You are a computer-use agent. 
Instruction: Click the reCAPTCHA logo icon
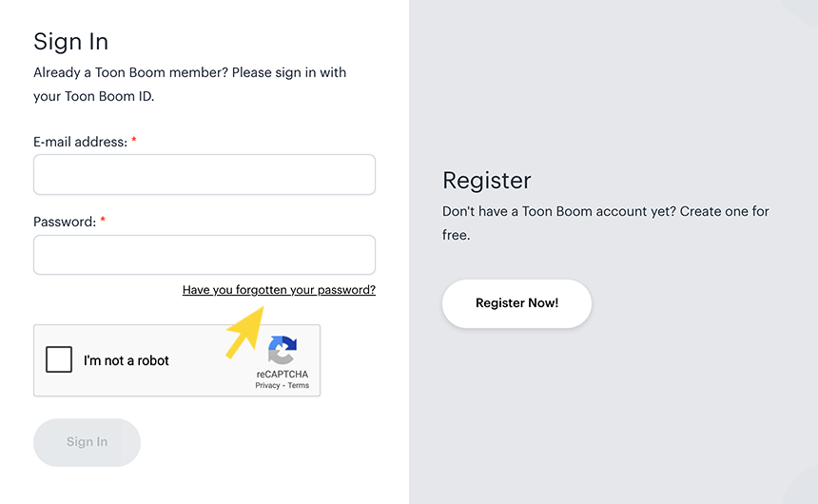282,350
